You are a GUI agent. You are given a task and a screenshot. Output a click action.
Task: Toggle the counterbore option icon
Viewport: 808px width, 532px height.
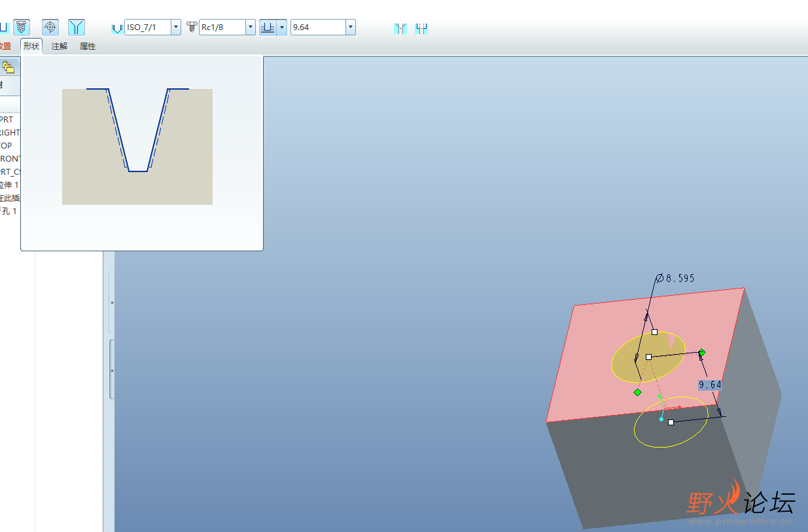coord(421,28)
